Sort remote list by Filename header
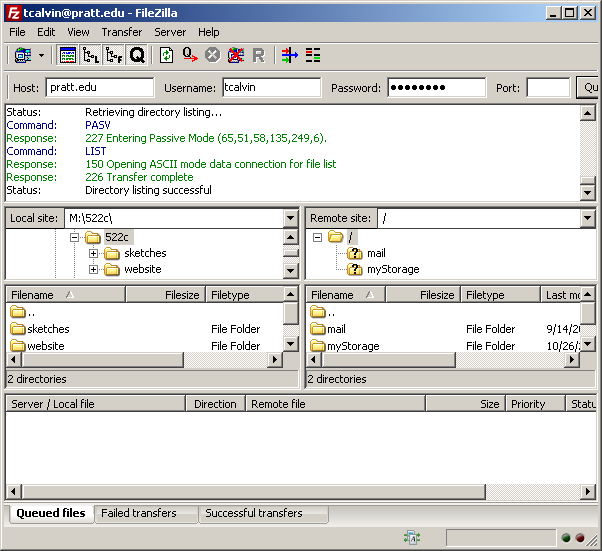The width and height of the screenshot is (602, 551). click(346, 295)
